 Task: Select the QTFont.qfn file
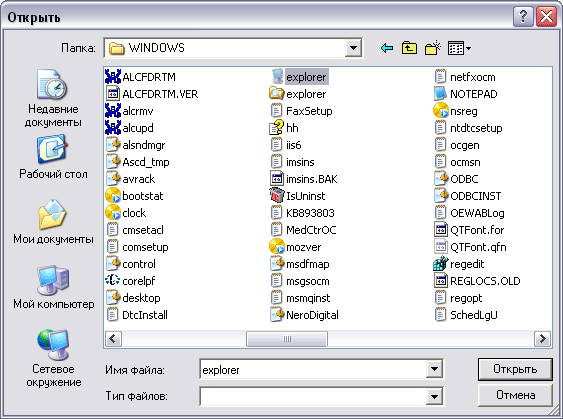click(471, 247)
